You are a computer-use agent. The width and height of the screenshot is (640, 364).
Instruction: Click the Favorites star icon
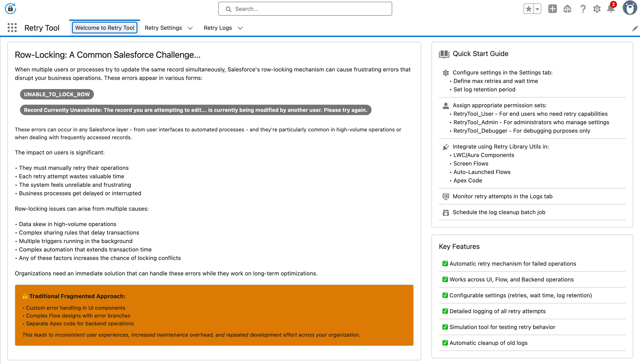[528, 9]
